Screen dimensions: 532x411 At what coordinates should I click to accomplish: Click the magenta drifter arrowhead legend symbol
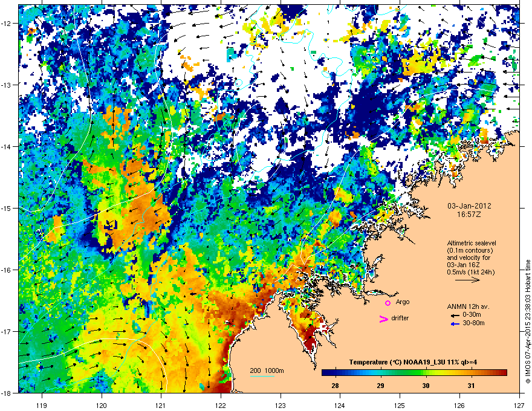(383, 319)
